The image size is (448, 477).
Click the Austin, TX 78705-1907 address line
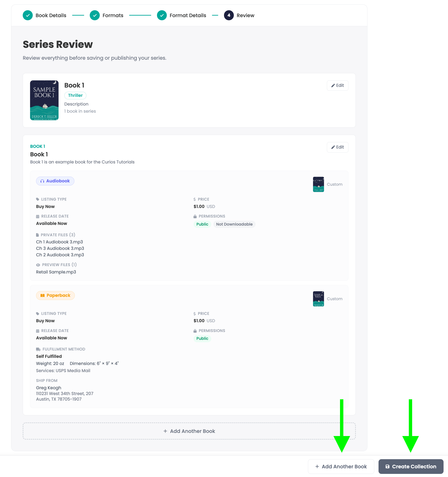tap(59, 399)
